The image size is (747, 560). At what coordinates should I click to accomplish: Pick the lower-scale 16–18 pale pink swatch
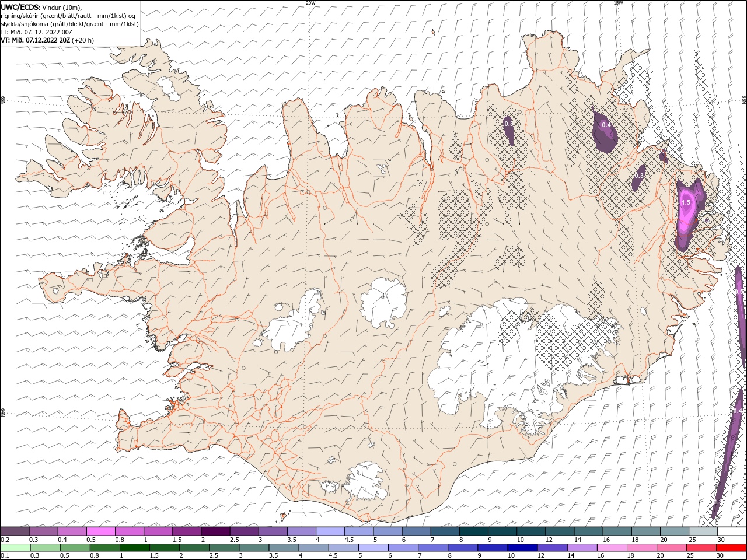[x=612, y=548]
